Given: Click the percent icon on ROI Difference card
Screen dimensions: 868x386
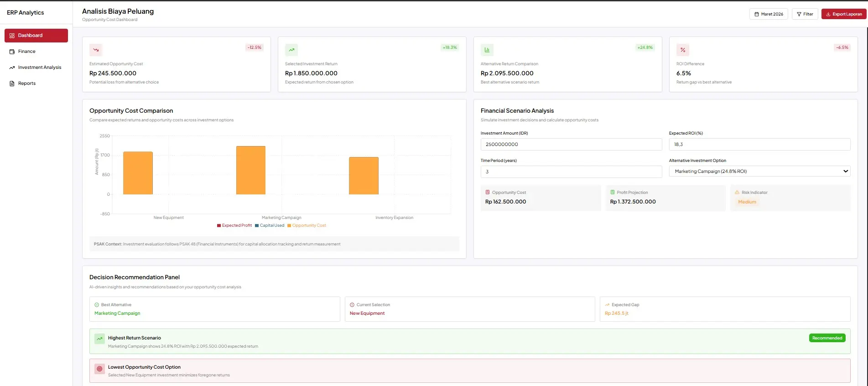Looking at the screenshot, I should coord(683,50).
